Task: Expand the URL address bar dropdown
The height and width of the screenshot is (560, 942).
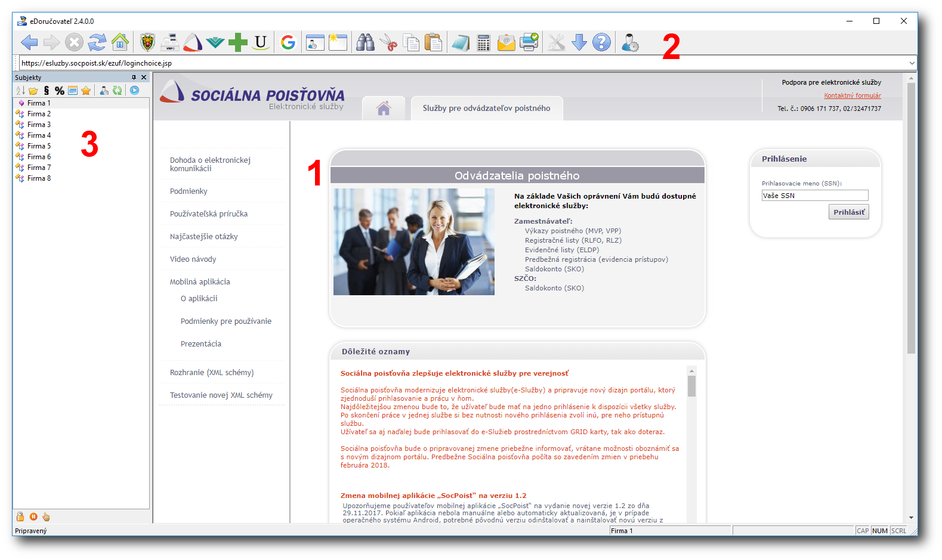Action: tap(912, 63)
